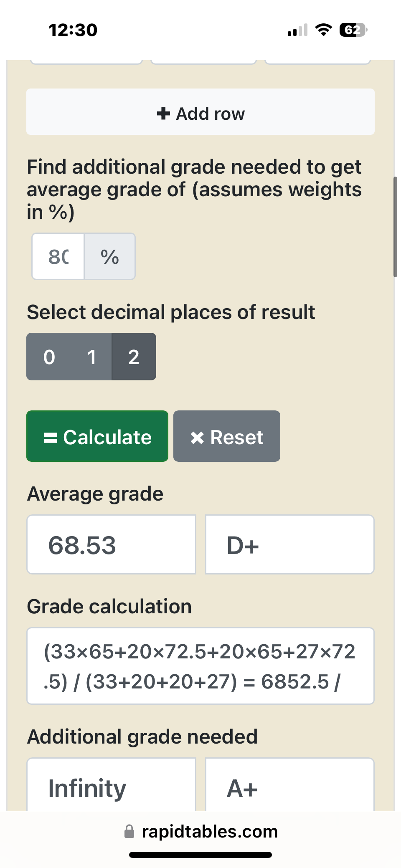Image resolution: width=401 pixels, height=868 pixels.
Task: Tap the plus icon on Add row
Action: (x=163, y=113)
